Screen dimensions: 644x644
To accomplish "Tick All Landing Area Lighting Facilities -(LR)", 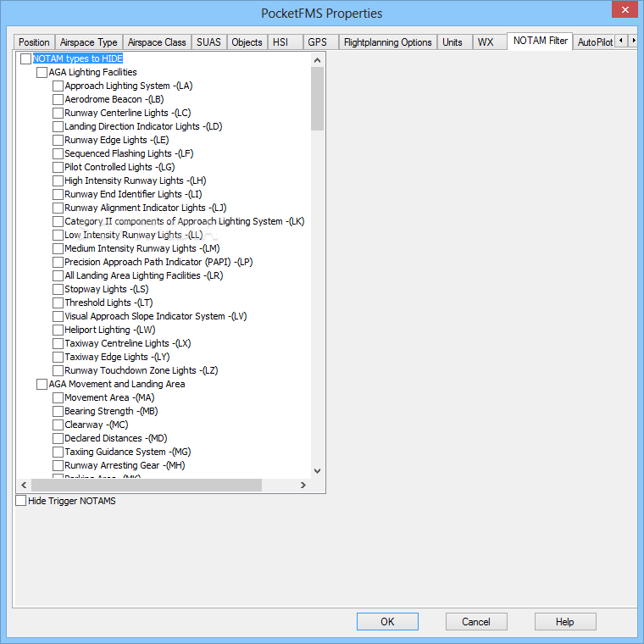I will point(58,275).
